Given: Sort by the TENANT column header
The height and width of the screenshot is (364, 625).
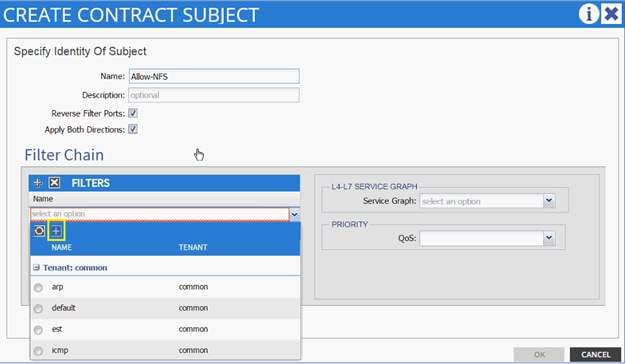Looking at the screenshot, I should coord(193,247).
